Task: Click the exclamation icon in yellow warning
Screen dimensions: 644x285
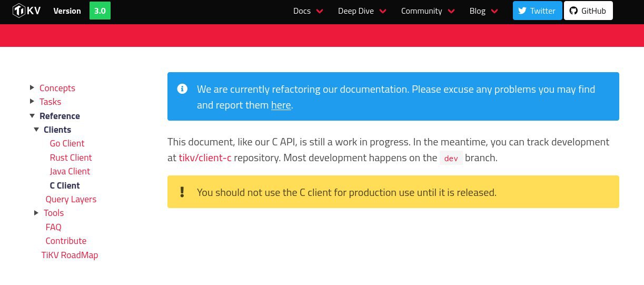Action: (182, 192)
